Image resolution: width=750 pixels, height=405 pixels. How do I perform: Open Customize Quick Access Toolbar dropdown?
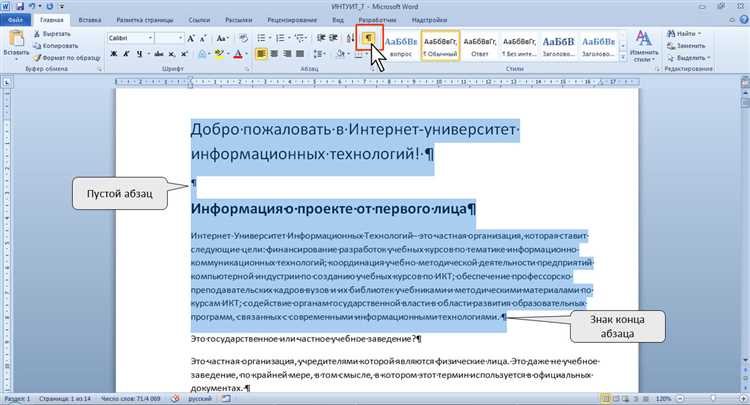tap(62, 7)
